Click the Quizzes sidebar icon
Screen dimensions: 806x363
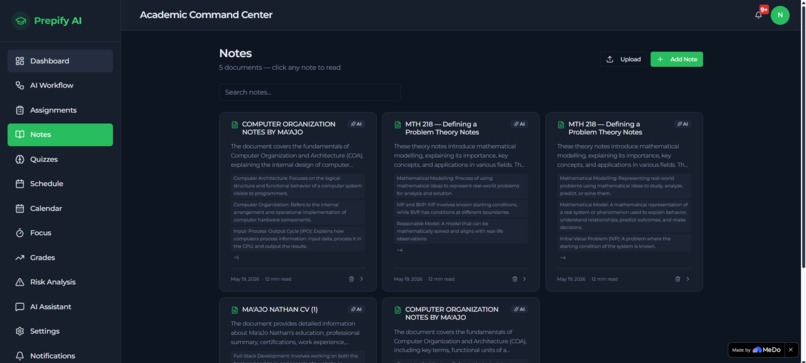(x=20, y=159)
